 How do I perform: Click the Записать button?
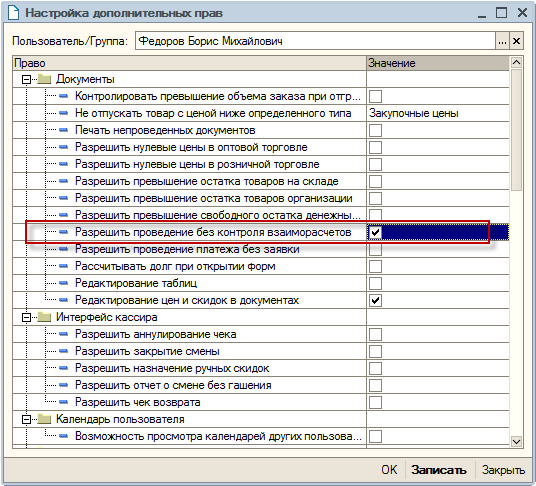coord(439,470)
